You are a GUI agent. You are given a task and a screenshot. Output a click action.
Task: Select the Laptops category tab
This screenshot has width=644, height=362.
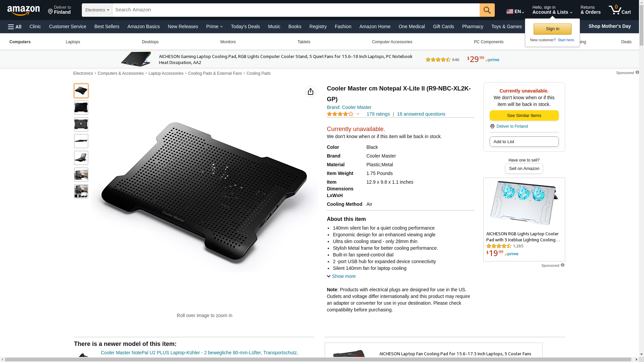tap(73, 42)
